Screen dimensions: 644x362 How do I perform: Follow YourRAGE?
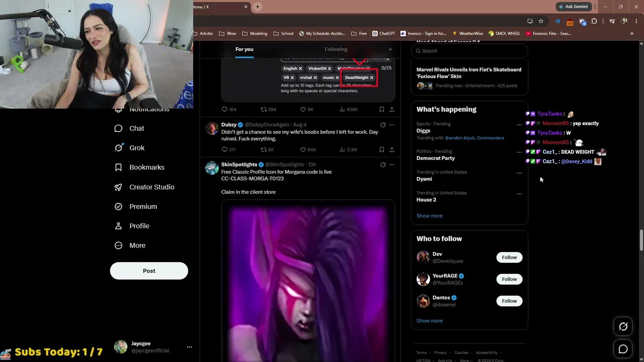pyautogui.click(x=509, y=279)
